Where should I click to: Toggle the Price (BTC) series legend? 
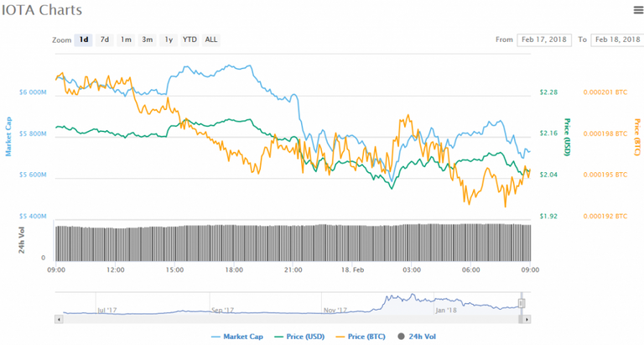(361, 337)
